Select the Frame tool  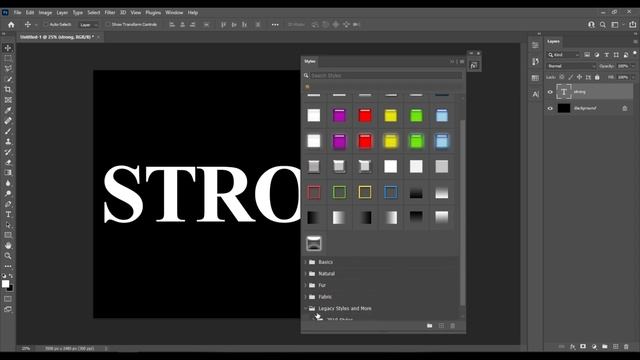click(8, 100)
